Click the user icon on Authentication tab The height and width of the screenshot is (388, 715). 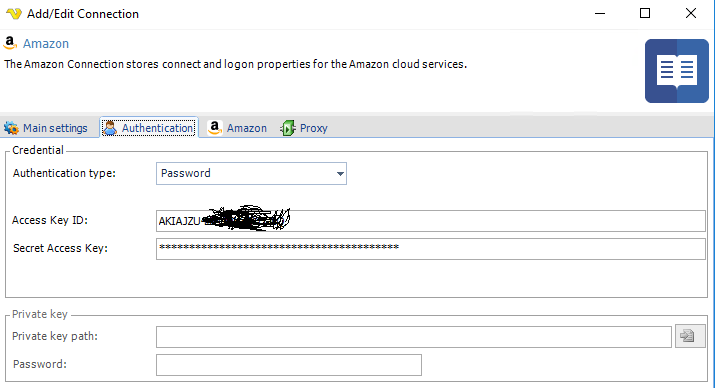click(x=109, y=128)
